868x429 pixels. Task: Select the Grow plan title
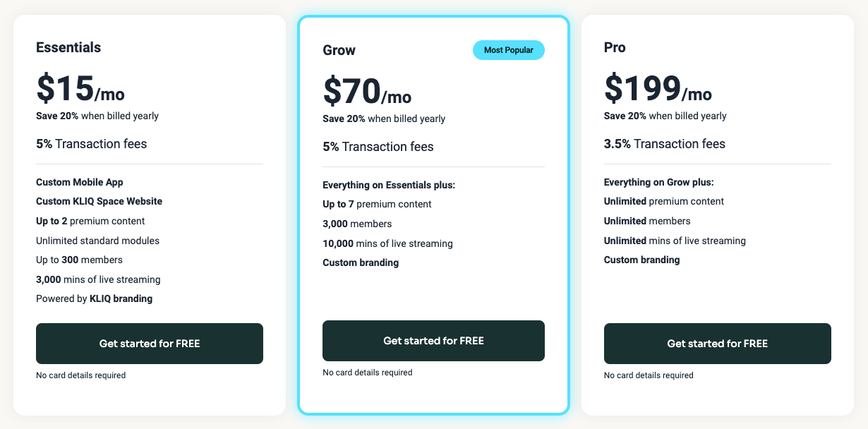point(339,50)
